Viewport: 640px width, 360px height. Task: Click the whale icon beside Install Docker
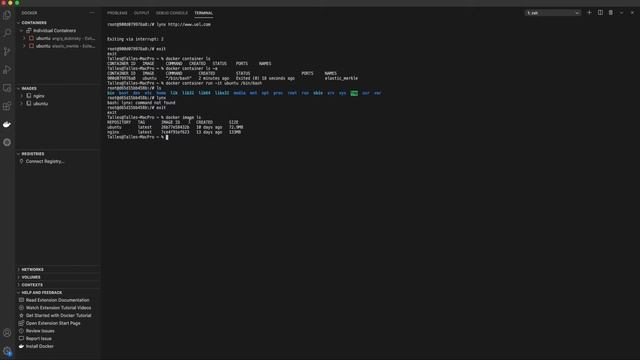tap(22, 346)
